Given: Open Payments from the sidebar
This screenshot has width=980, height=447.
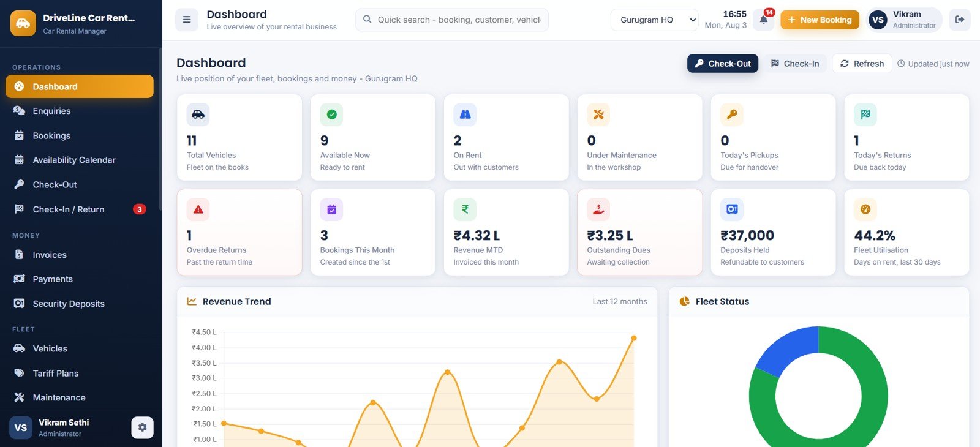Looking at the screenshot, I should point(80,279).
